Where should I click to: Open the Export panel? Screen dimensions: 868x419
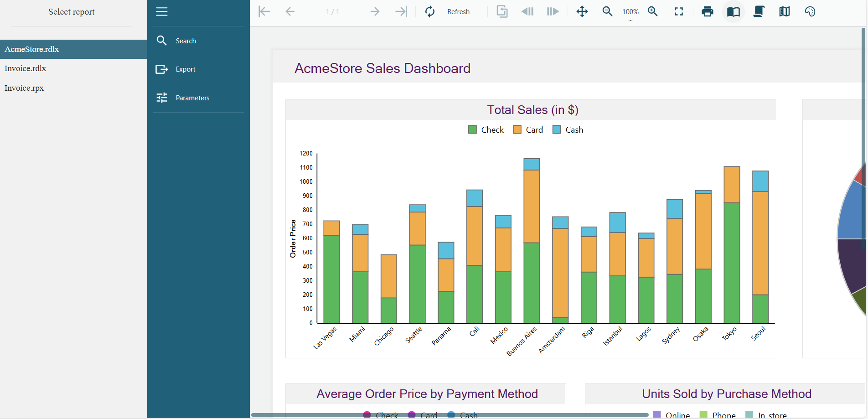[185, 69]
